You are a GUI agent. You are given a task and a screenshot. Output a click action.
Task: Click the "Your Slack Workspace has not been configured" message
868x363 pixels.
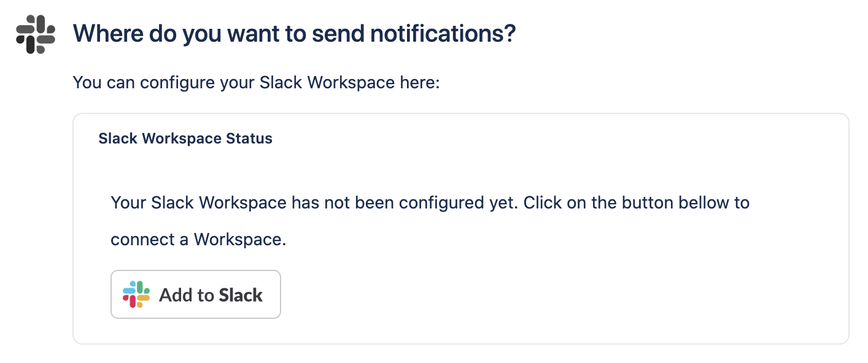pos(313,202)
